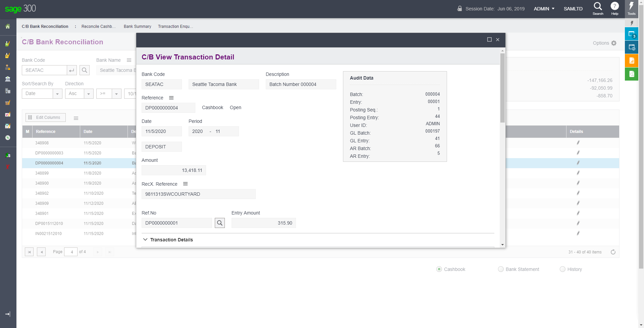The width and height of the screenshot is (644, 328).
Task: Select the Bank Statement radio button
Action: point(501,269)
